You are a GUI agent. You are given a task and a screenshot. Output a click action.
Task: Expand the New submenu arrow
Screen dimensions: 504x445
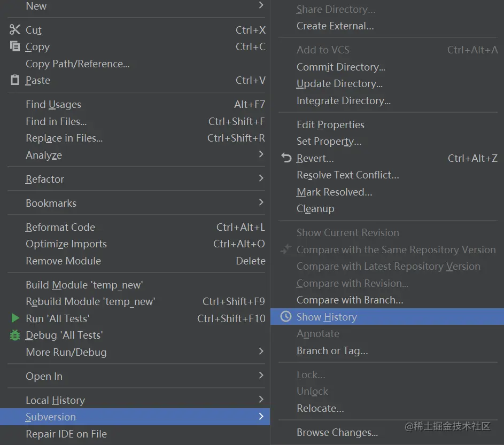tap(261, 5)
